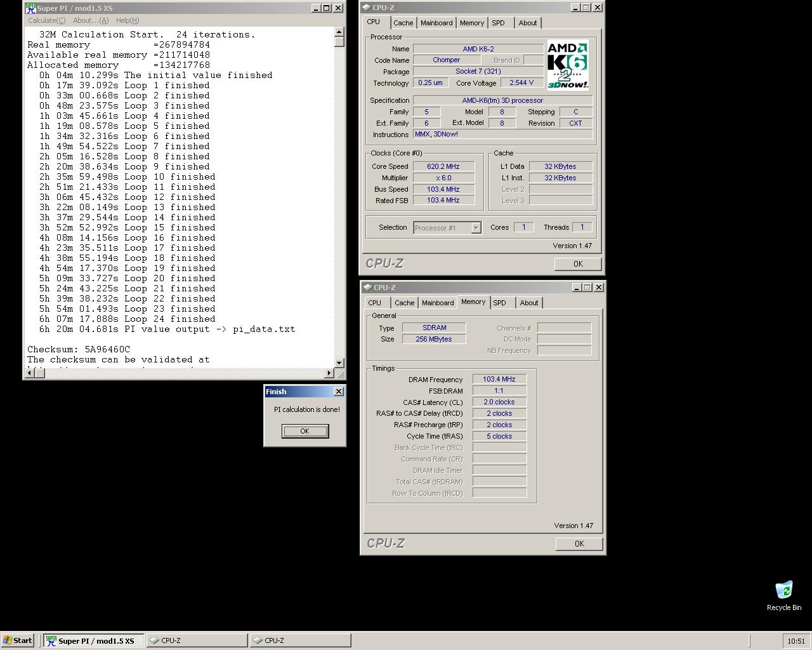The image size is (812, 650).
Task: Click the taskbar clock showing 10:51
Action: click(x=796, y=641)
